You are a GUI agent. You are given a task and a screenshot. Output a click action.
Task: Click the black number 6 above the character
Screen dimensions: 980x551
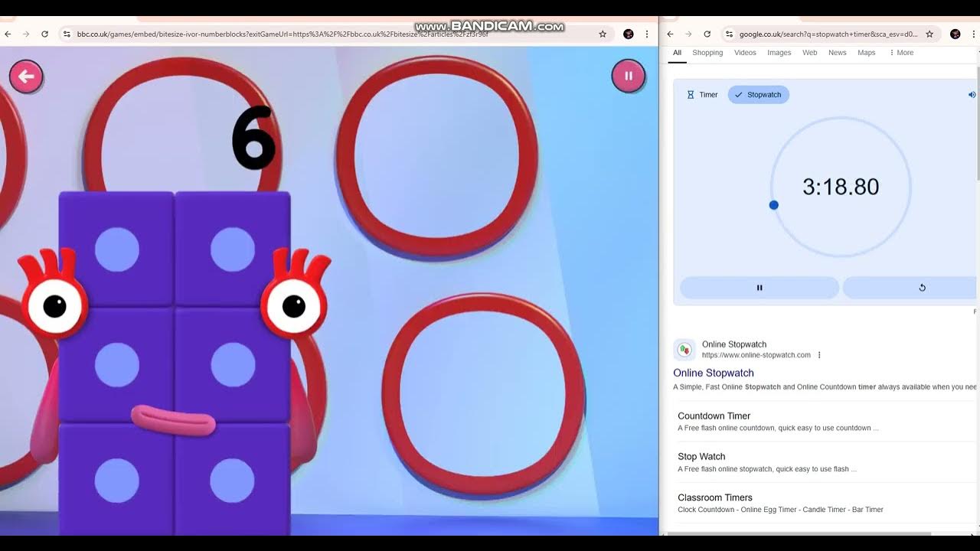click(x=253, y=138)
